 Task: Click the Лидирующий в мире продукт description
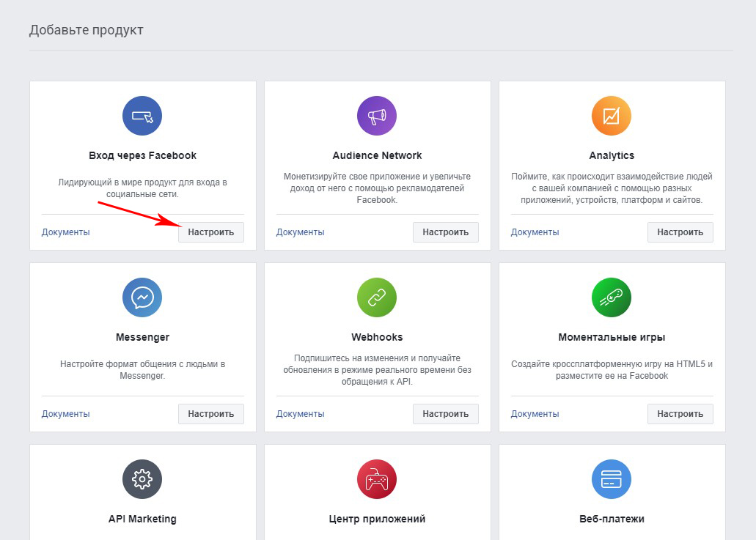pos(142,188)
